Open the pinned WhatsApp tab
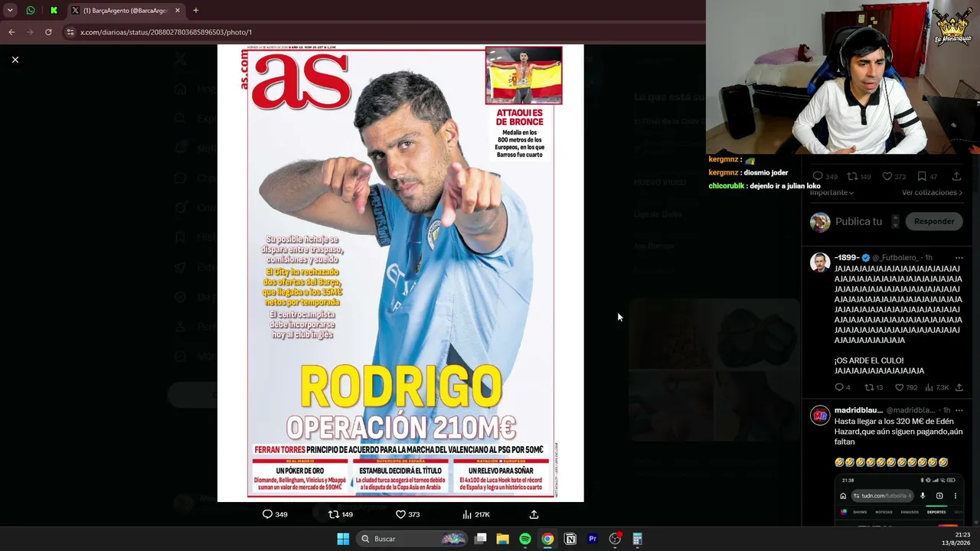980x551 pixels. coord(31,11)
